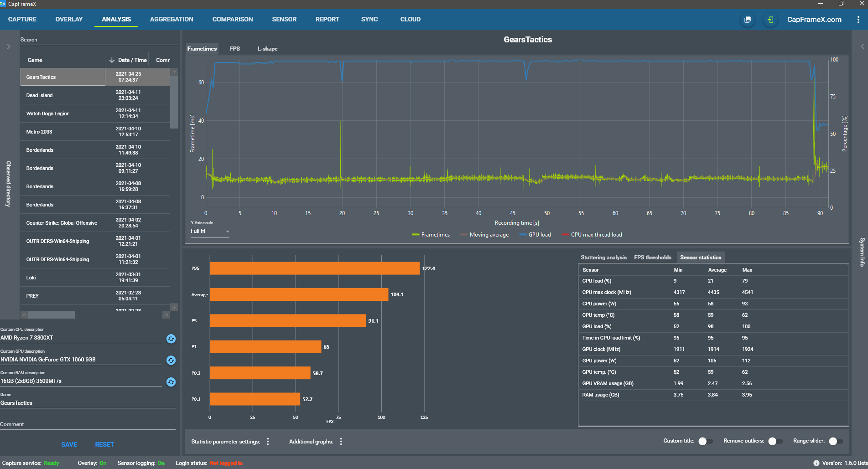Toggle the Custom title switch
This screenshot has width=868, height=469.
pos(705,441)
